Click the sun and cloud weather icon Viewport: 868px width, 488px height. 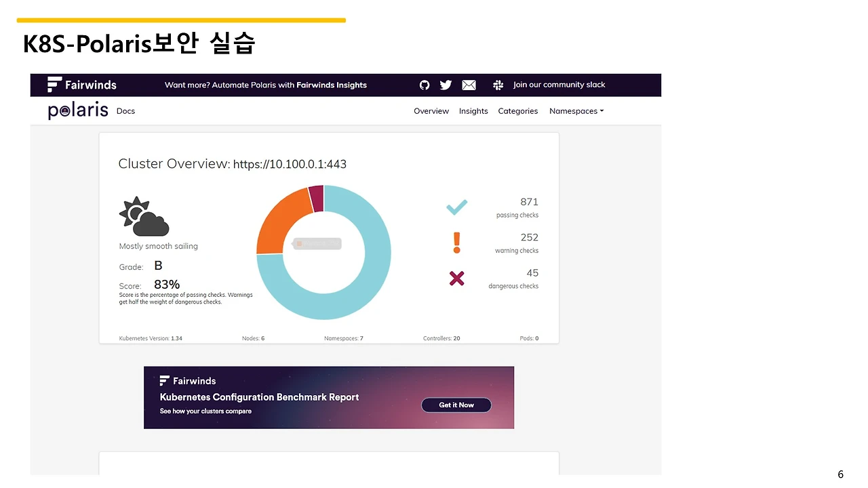click(144, 216)
